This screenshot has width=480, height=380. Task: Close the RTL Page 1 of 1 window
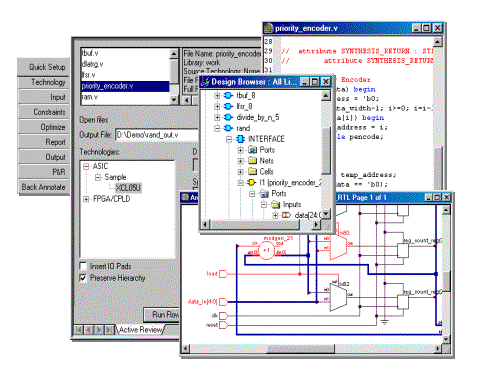click(447, 198)
